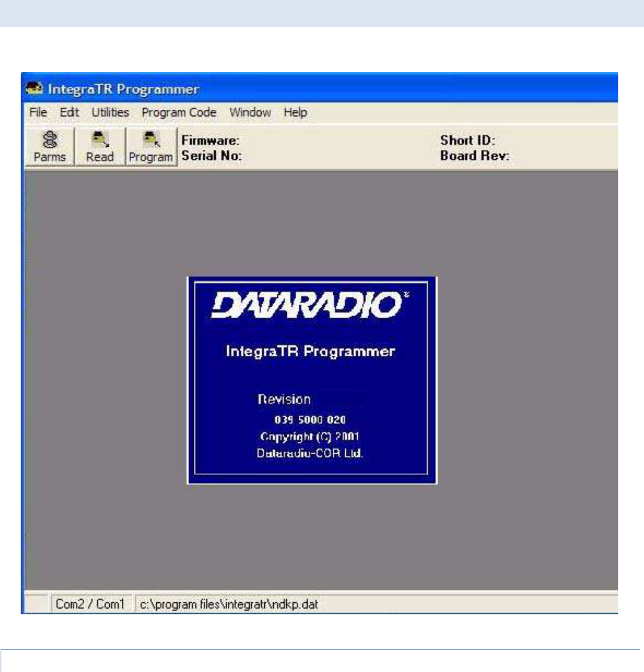The width and height of the screenshot is (644, 672).
Task: Open the File menu
Action: click(x=38, y=112)
